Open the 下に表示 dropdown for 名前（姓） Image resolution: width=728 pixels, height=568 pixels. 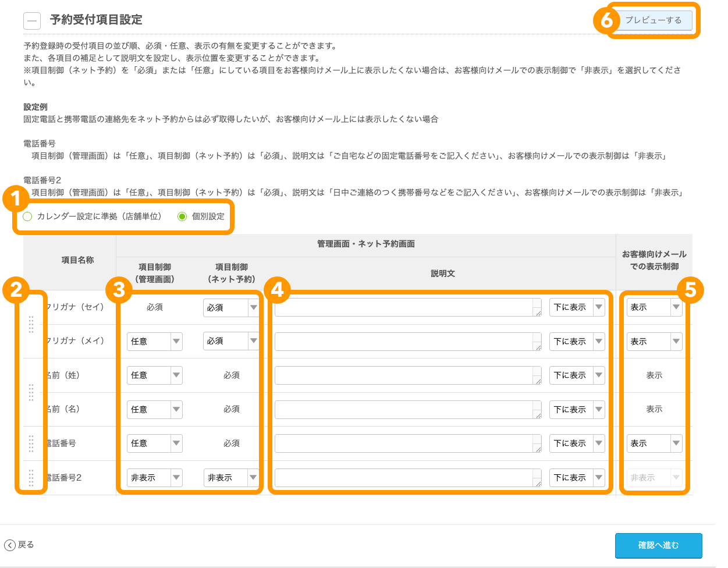click(577, 375)
